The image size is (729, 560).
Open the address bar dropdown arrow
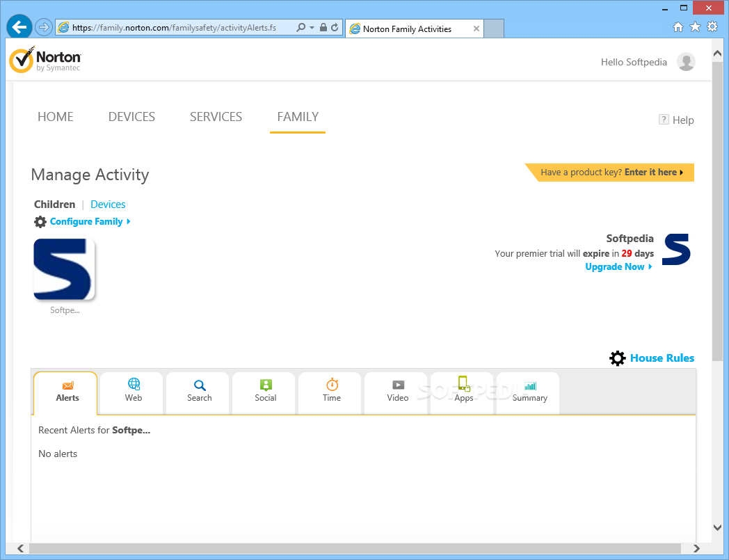tap(312, 27)
